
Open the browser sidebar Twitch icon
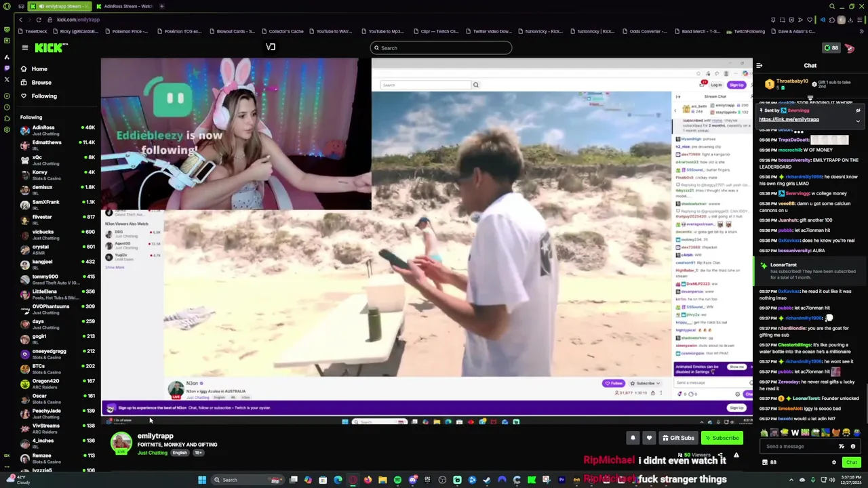7,68
